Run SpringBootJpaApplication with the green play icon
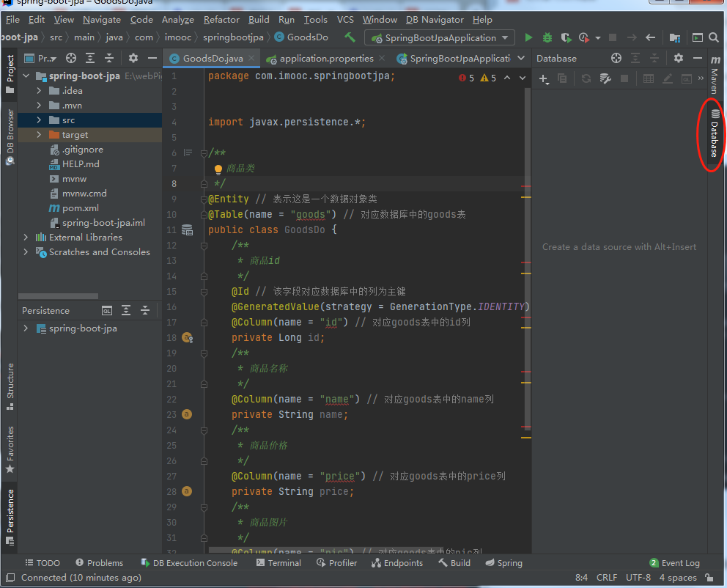This screenshot has height=588, width=727. [528, 37]
